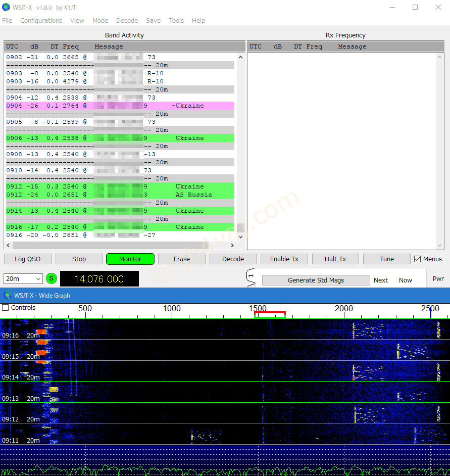This screenshot has height=476, width=450.
Task: Select the 0905 decode row at 2539
Action: click(x=120, y=122)
